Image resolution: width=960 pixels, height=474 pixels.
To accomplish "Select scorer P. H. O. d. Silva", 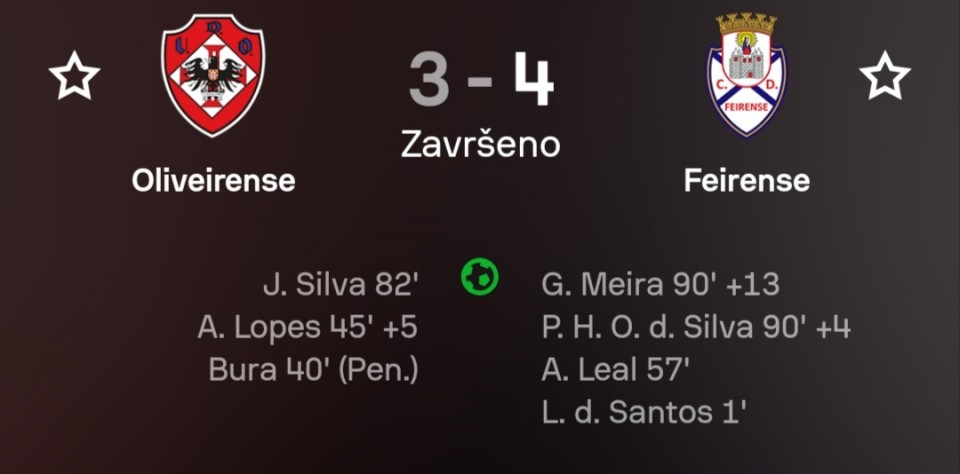I will pyautogui.click(x=695, y=327).
